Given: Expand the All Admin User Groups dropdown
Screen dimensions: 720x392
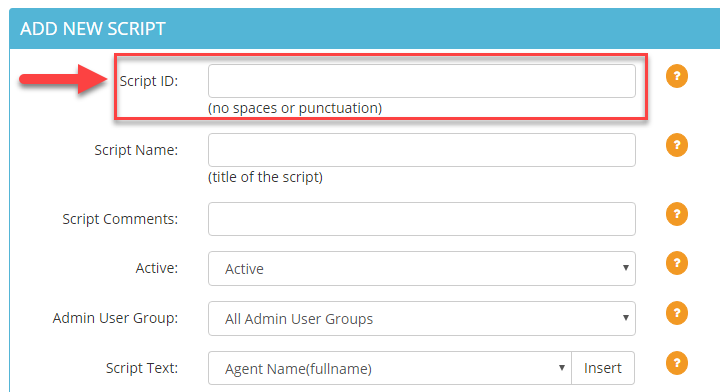Looking at the screenshot, I should [422, 319].
